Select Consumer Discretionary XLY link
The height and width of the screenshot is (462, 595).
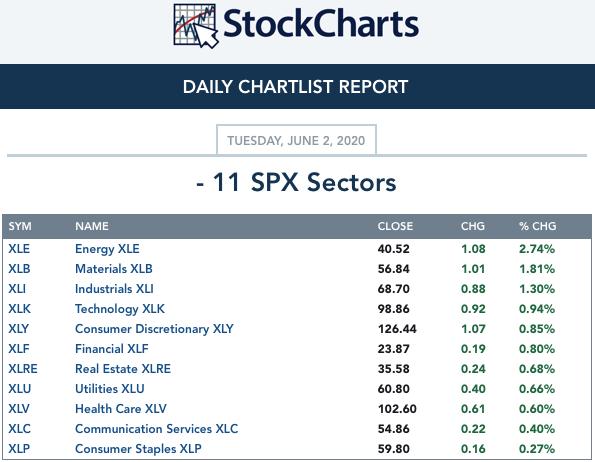coord(154,329)
